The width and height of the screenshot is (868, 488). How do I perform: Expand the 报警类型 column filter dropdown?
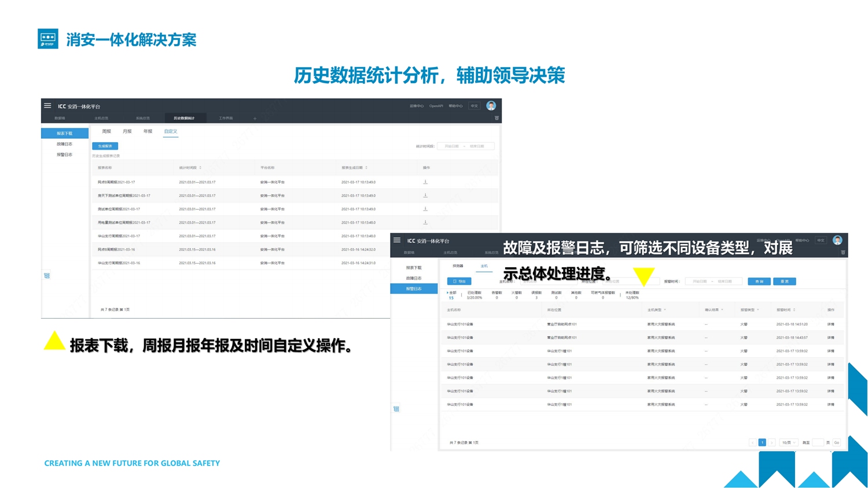757,310
